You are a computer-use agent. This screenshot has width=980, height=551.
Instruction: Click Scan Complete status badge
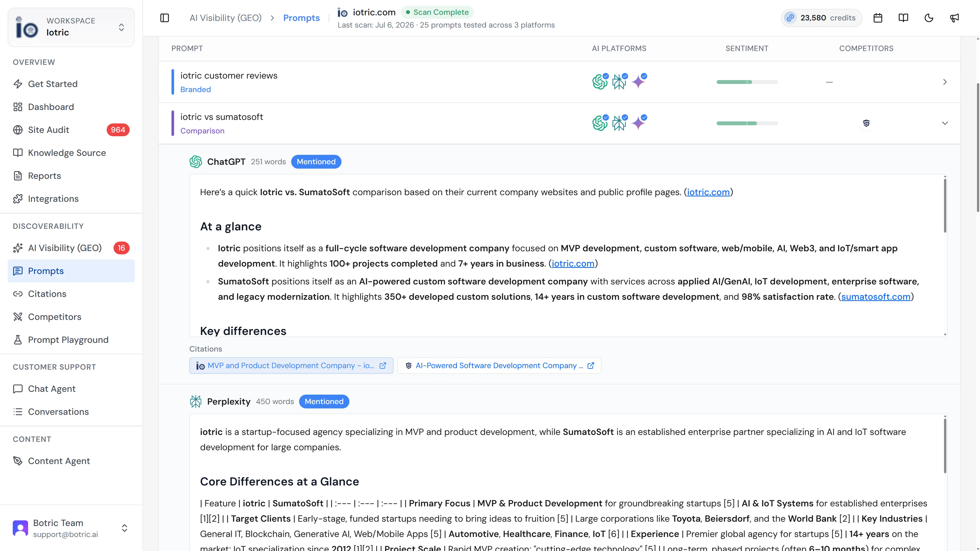(437, 12)
